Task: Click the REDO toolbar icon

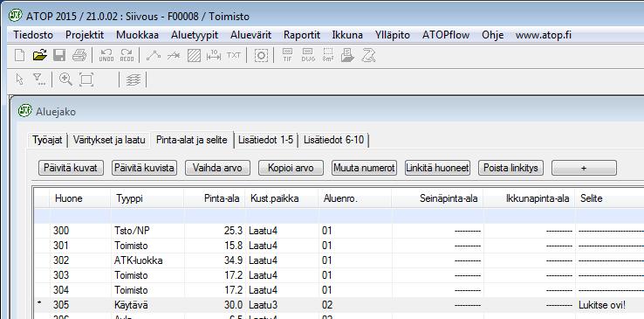Action: pyautogui.click(x=127, y=55)
